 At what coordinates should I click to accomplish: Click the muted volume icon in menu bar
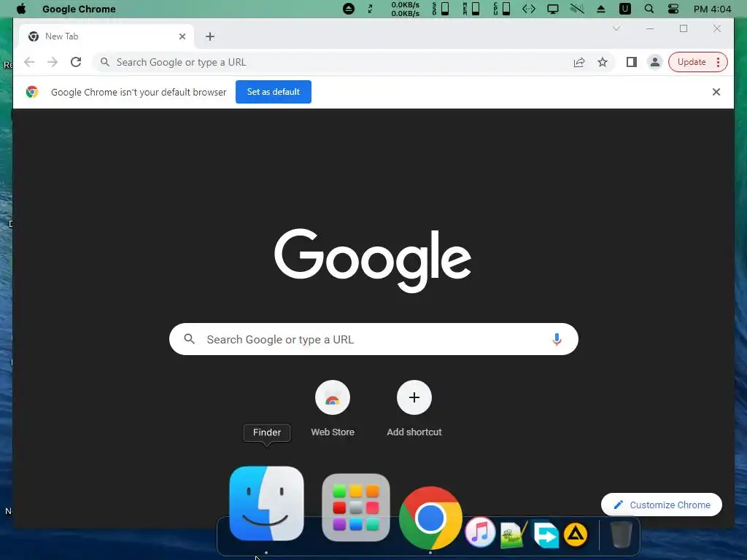click(x=577, y=9)
